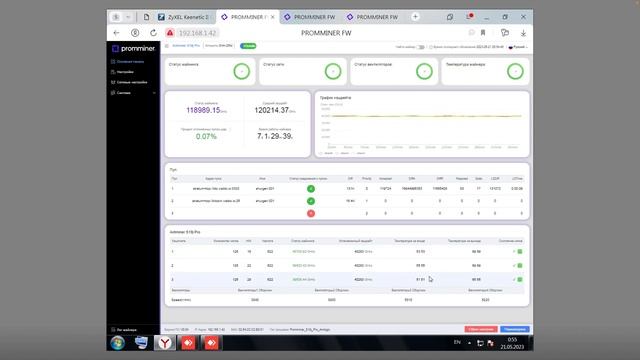Click green chip state square of hashboard 1
The height and width of the screenshot is (360, 640).
point(520,251)
